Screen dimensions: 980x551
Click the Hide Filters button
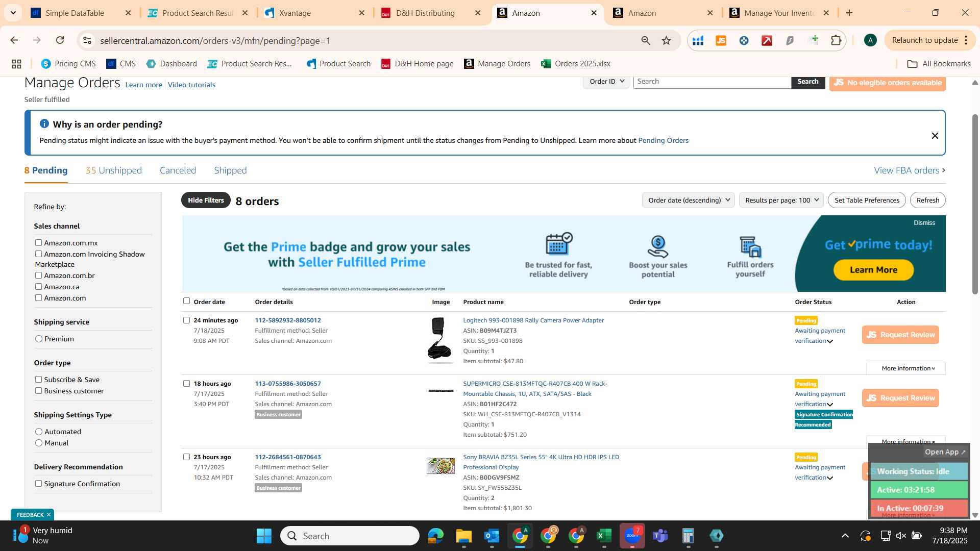[x=206, y=200]
